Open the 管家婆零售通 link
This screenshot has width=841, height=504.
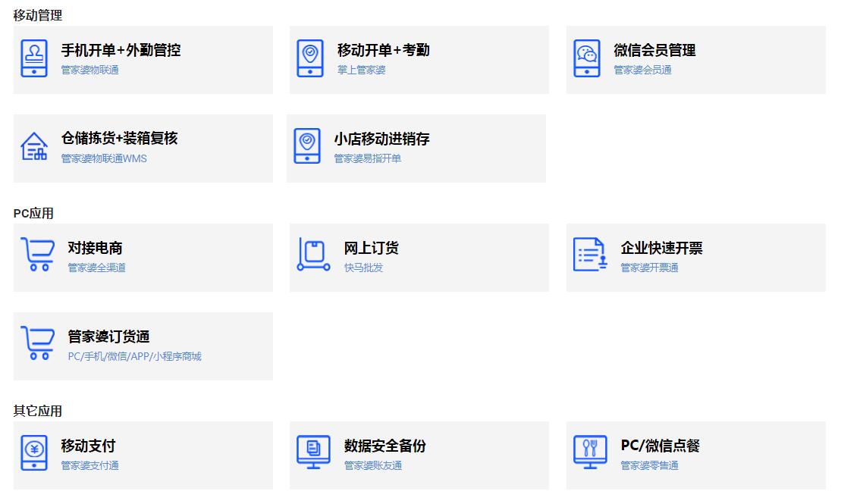click(x=649, y=465)
